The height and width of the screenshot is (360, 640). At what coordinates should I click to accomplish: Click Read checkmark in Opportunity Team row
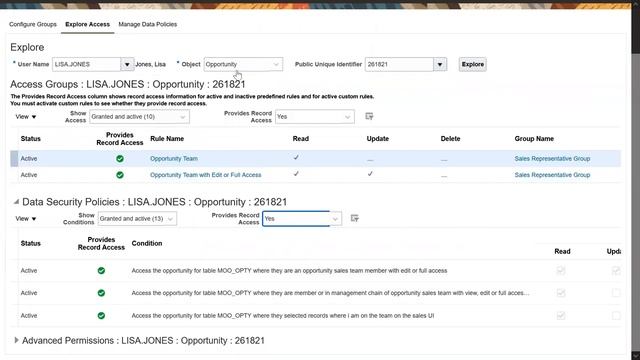(296, 157)
